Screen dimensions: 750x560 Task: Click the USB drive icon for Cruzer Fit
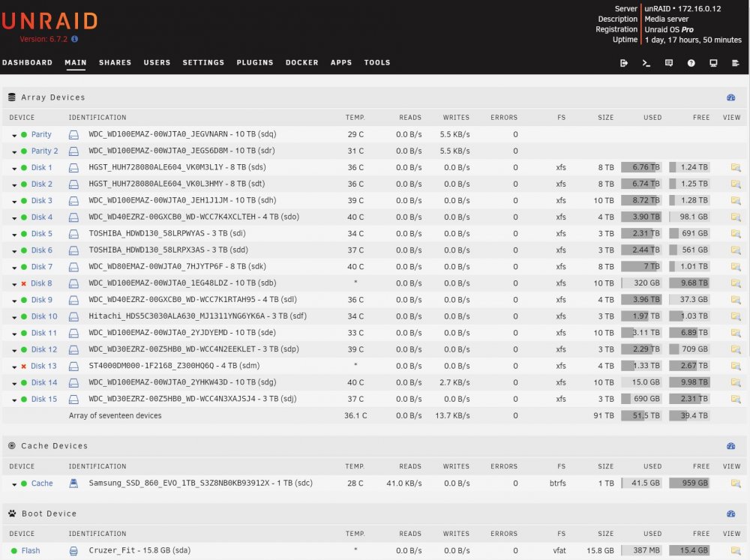pyautogui.click(x=73, y=551)
